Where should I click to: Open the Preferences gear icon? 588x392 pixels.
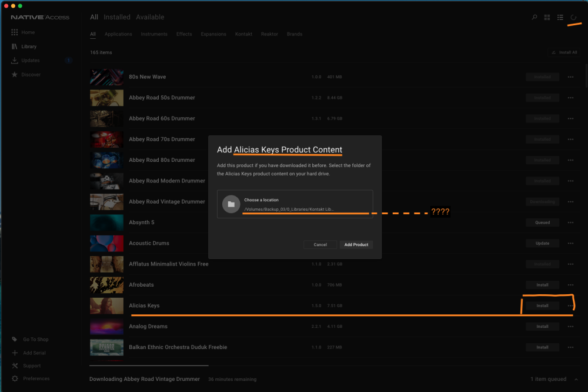(15, 378)
